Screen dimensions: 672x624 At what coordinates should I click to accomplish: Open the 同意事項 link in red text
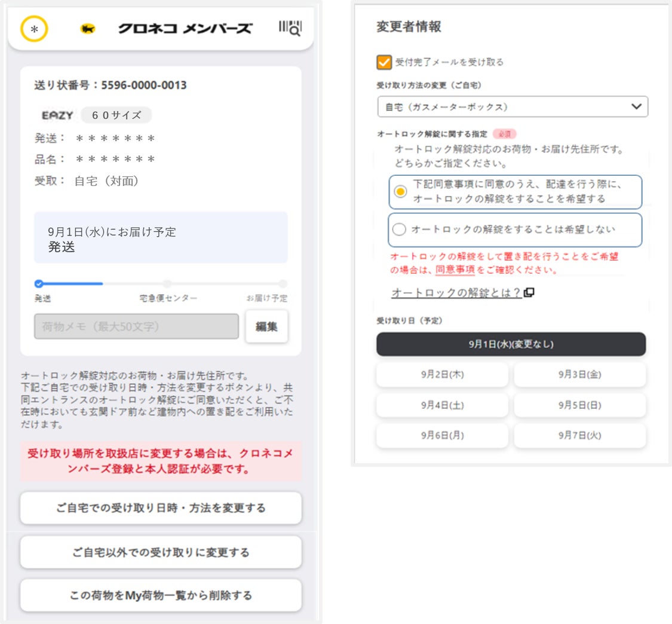click(x=455, y=270)
